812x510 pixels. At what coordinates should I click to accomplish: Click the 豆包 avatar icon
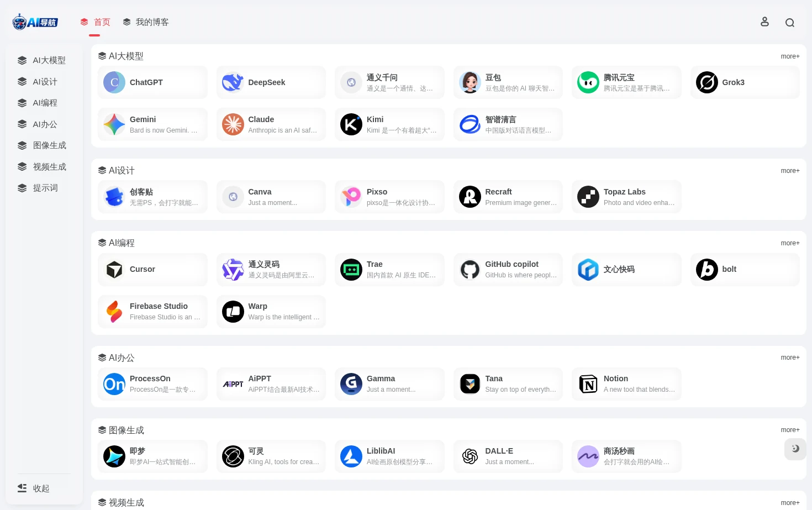pyautogui.click(x=470, y=82)
